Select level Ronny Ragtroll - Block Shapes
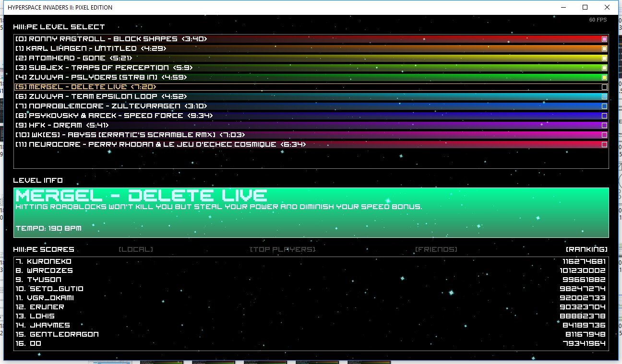 [111, 39]
